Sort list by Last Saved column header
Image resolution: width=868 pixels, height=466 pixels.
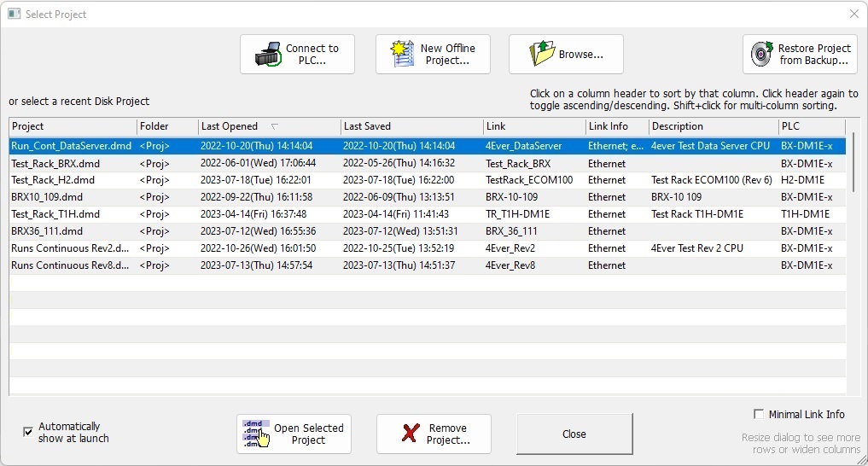[366, 126]
